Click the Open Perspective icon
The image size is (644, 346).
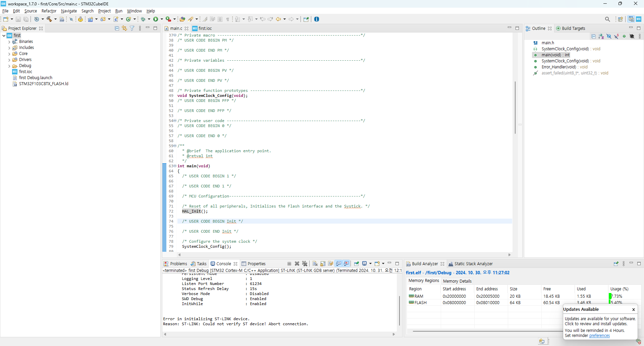[621, 19]
